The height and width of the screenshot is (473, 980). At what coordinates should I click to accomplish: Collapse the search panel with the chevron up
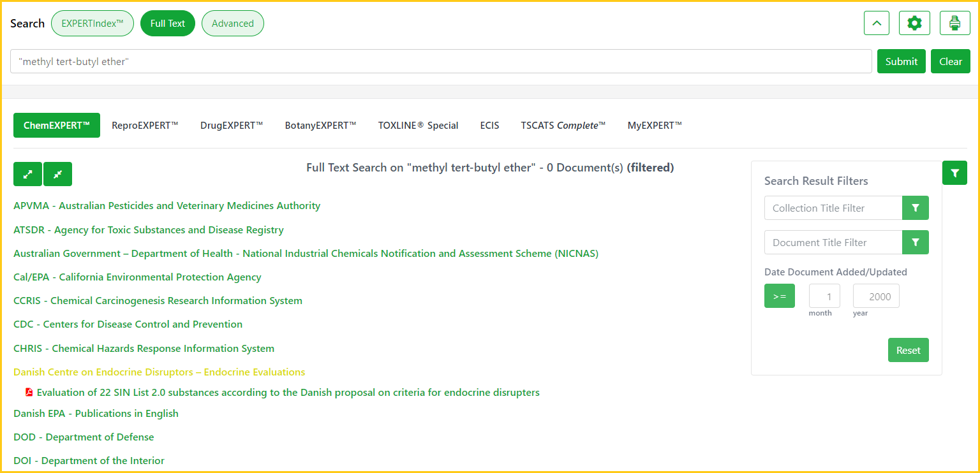pyautogui.click(x=876, y=24)
